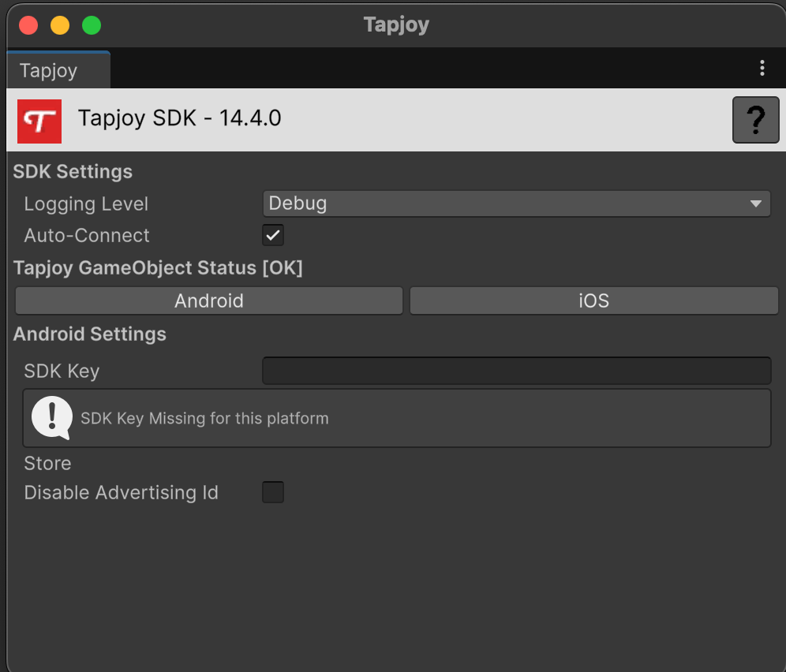
Task: Click into the SDK Key input field
Action: pyautogui.click(x=516, y=371)
